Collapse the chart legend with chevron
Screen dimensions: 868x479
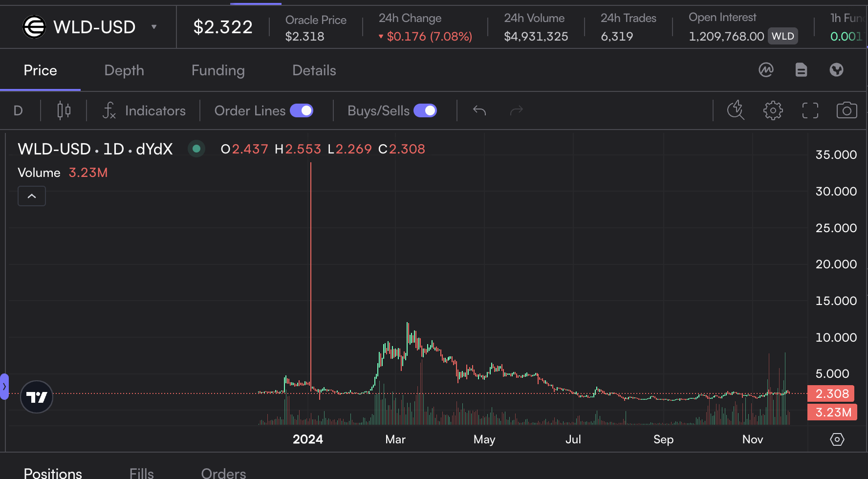32,196
